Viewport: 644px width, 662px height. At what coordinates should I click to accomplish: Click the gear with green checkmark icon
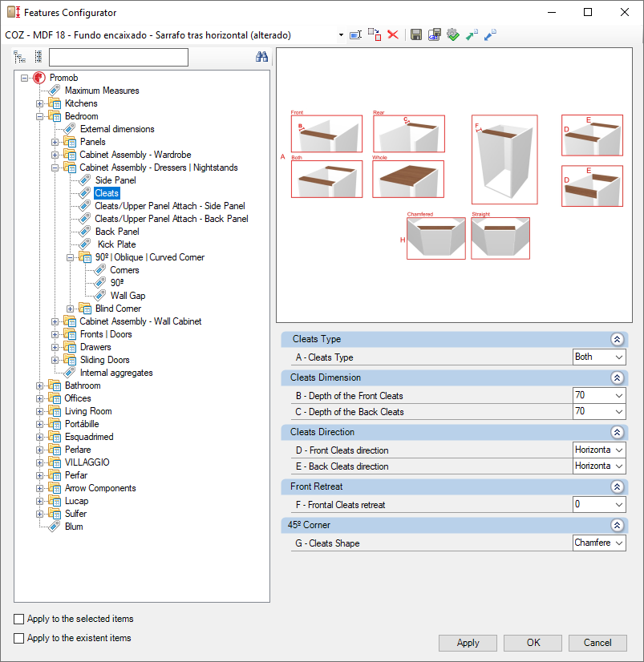(x=453, y=34)
